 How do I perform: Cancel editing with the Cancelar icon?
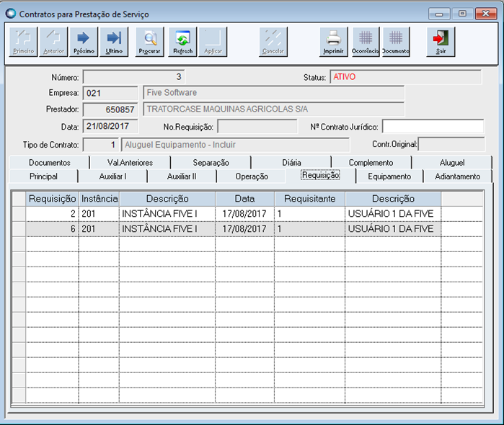[x=273, y=42]
